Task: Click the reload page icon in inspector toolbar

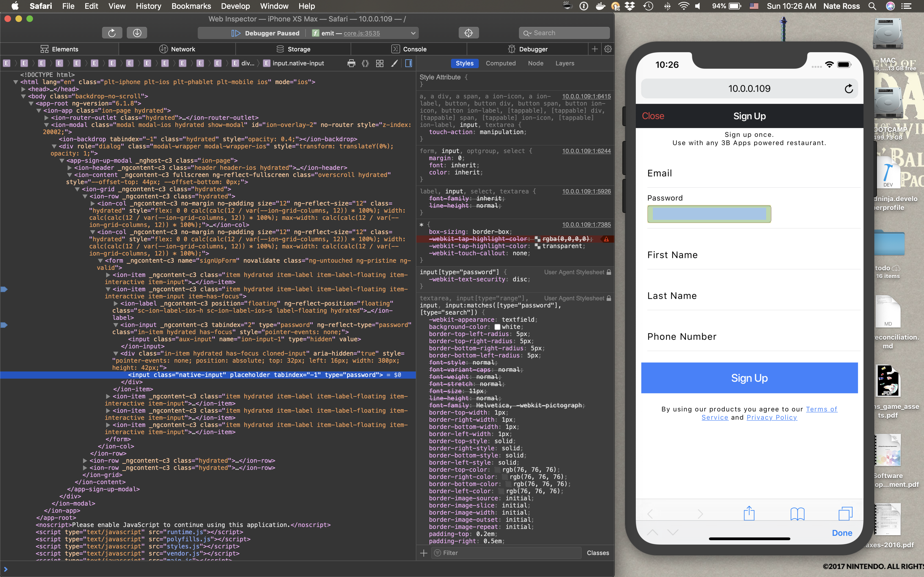Action: tap(112, 33)
